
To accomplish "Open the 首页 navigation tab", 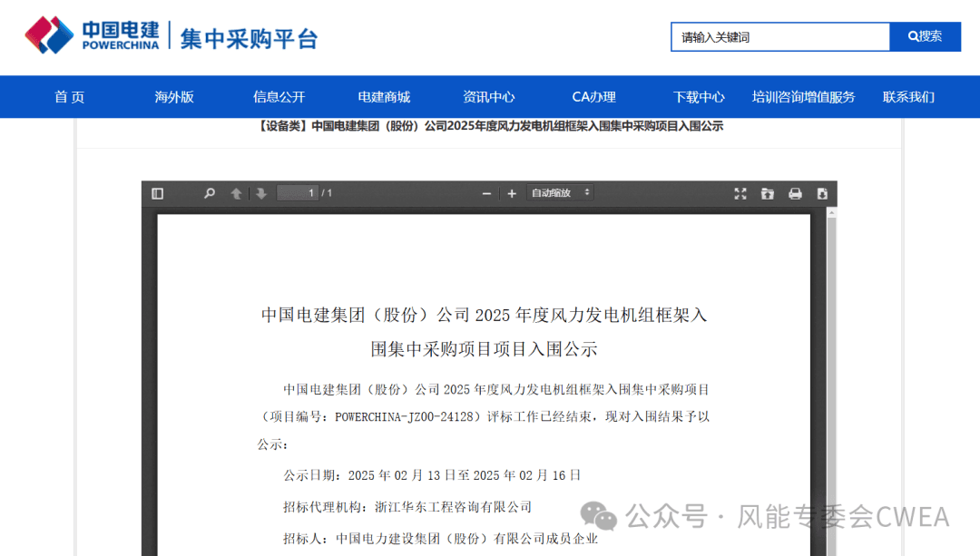I will click(69, 97).
